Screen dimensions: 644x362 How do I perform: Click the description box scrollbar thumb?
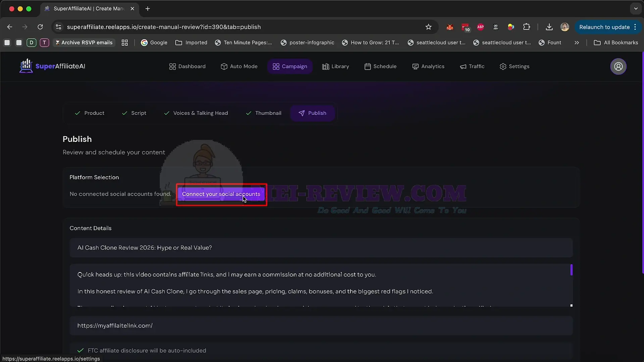(571, 270)
